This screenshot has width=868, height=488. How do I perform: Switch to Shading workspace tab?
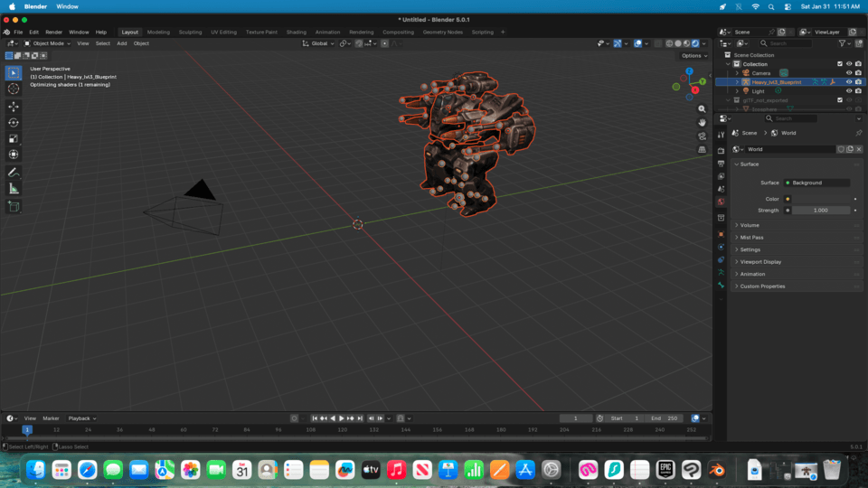point(297,33)
